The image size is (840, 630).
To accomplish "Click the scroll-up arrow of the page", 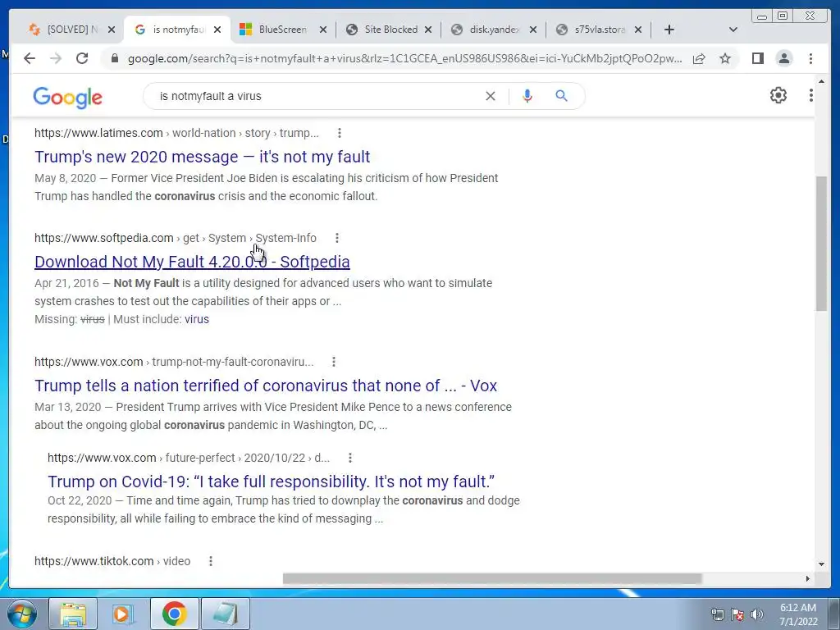I will (821, 81).
